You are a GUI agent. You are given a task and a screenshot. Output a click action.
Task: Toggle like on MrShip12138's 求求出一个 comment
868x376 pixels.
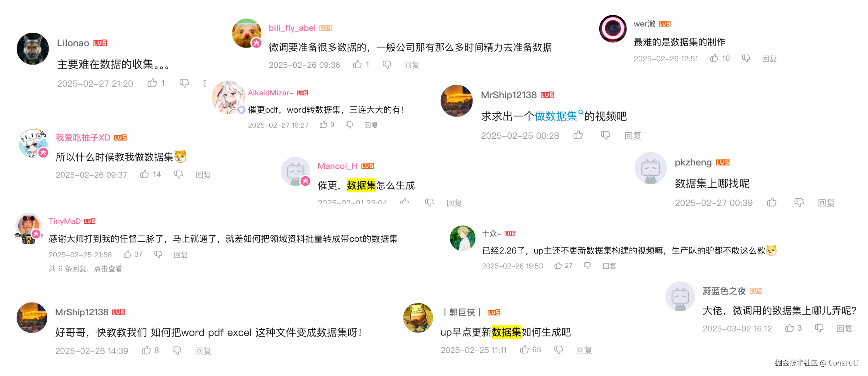[578, 135]
